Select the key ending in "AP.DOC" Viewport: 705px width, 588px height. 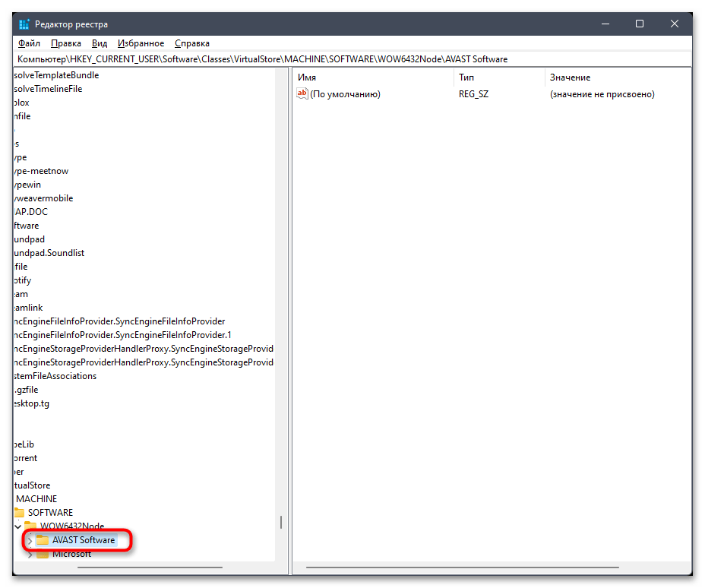30,212
